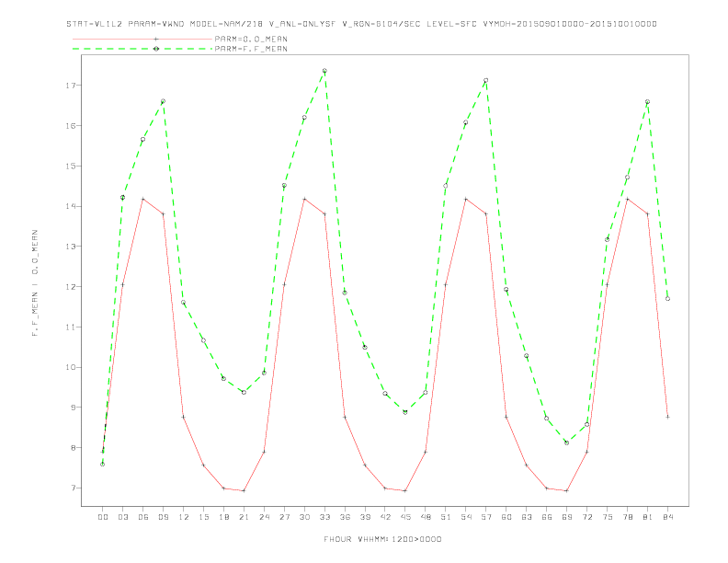Click the x-axis tick label 54
The image size is (728, 563).
(x=466, y=517)
